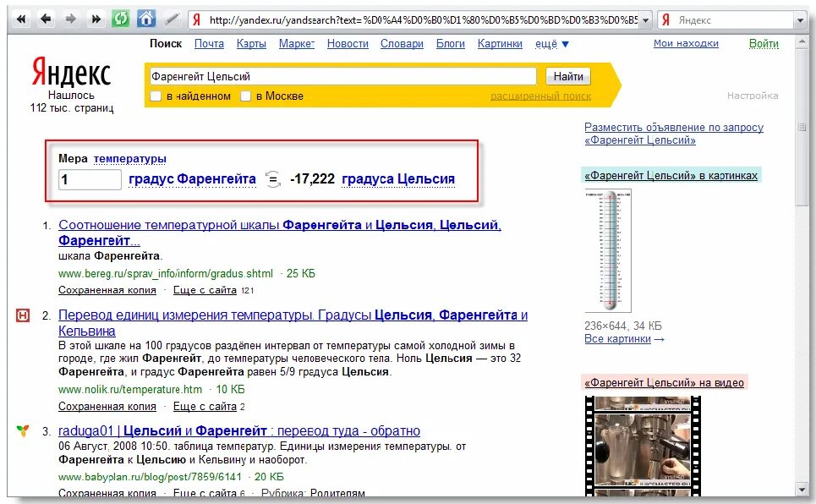Open cached copy of bereg.ru result

[x=107, y=290]
